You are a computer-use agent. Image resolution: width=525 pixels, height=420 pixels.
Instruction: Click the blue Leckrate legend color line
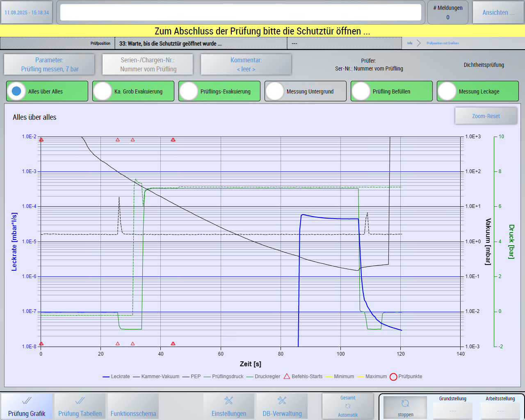(x=106, y=377)
